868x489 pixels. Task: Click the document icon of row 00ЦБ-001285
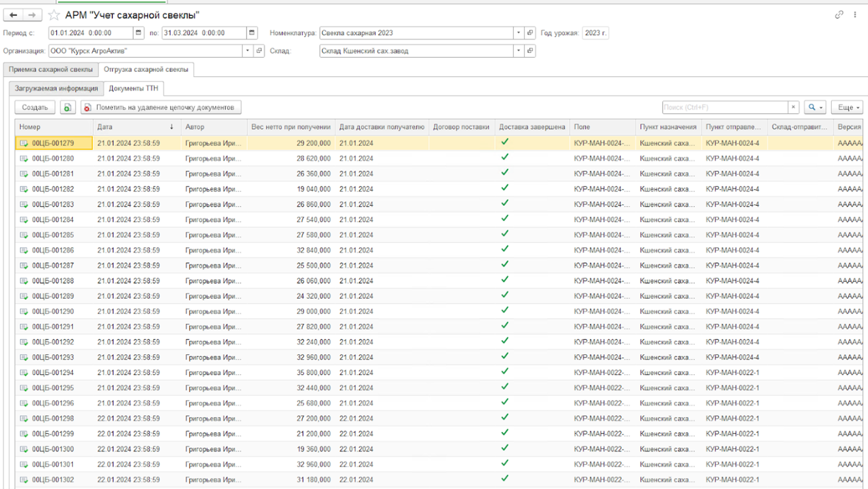click(x=24, y=235)
